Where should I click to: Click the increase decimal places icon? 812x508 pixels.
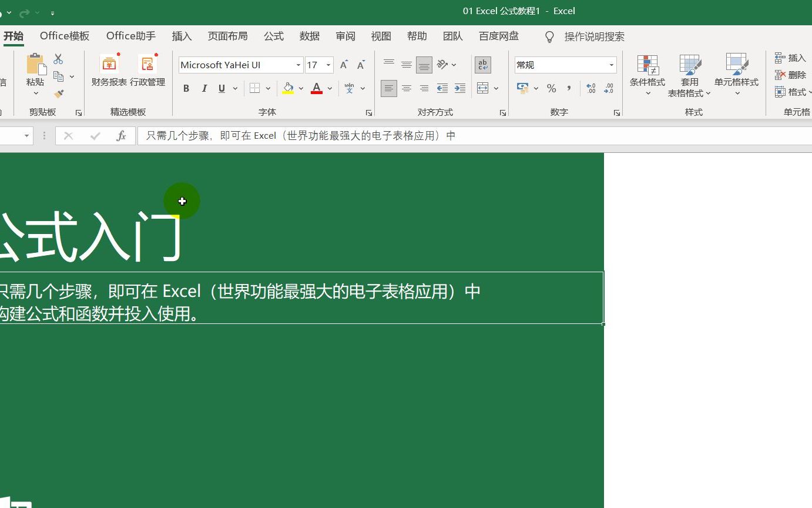(591, 88)
